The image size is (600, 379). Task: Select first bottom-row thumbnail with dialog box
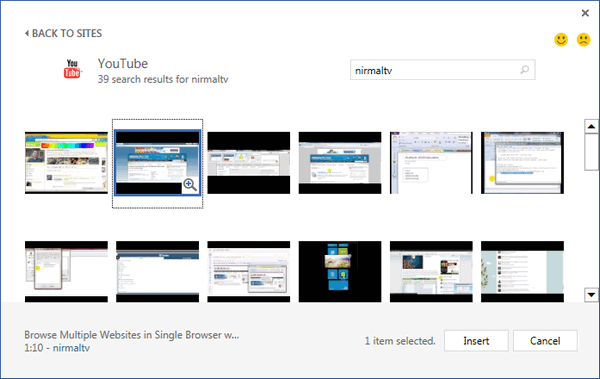66,271
